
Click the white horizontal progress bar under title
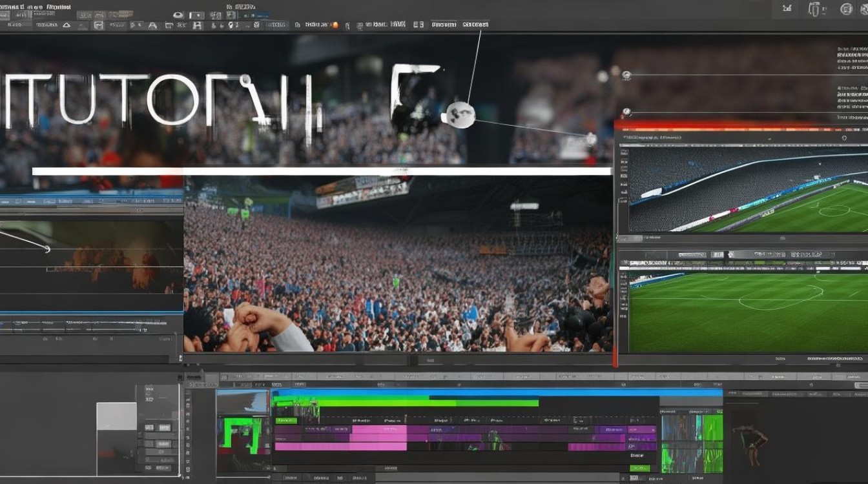(x=322, y=171)
